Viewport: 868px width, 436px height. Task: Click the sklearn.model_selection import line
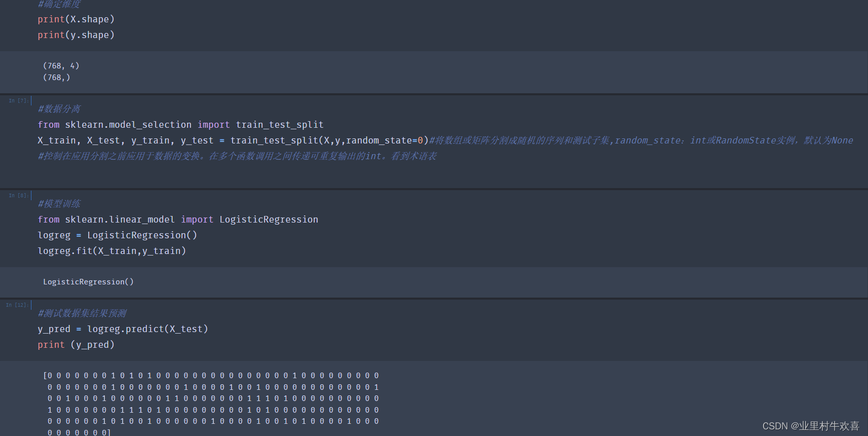(180, 125)
